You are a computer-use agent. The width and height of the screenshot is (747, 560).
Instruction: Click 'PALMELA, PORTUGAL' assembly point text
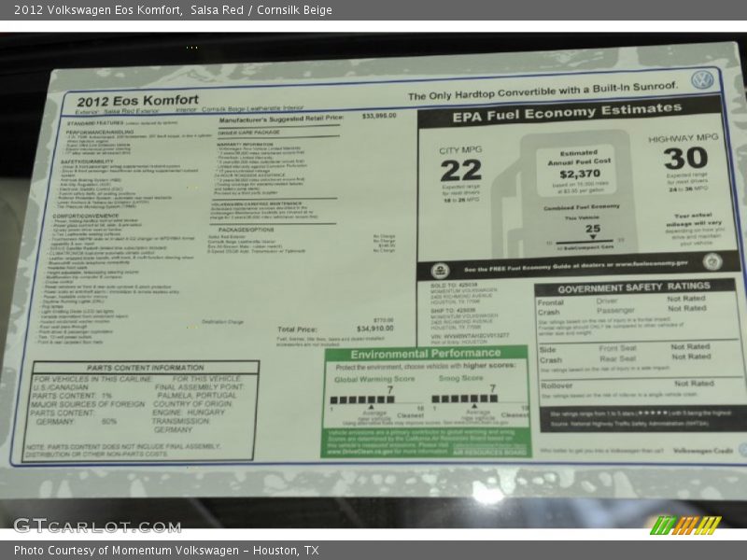pos(197,396)
